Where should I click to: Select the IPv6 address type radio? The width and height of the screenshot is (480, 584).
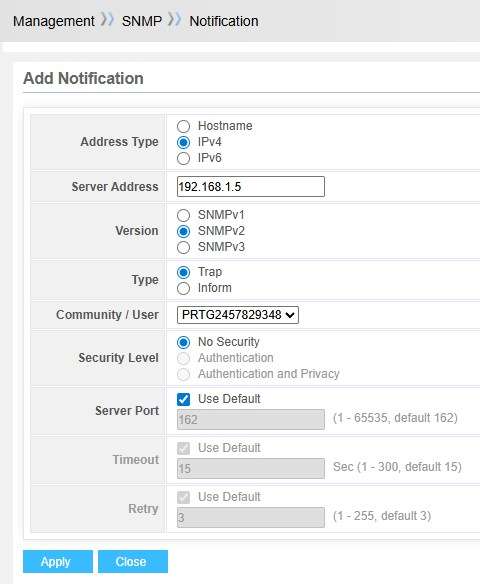click(183, 158)
